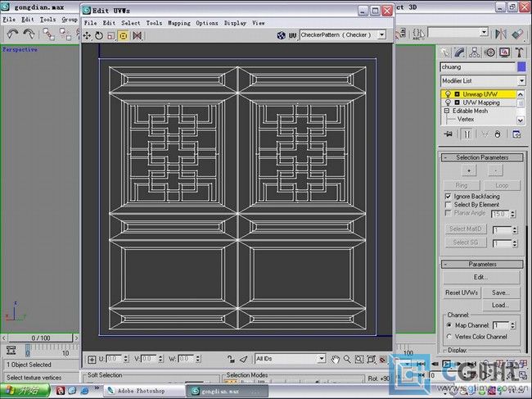Click the Zoom magnifier in Edit UVWs

[347, 360]
